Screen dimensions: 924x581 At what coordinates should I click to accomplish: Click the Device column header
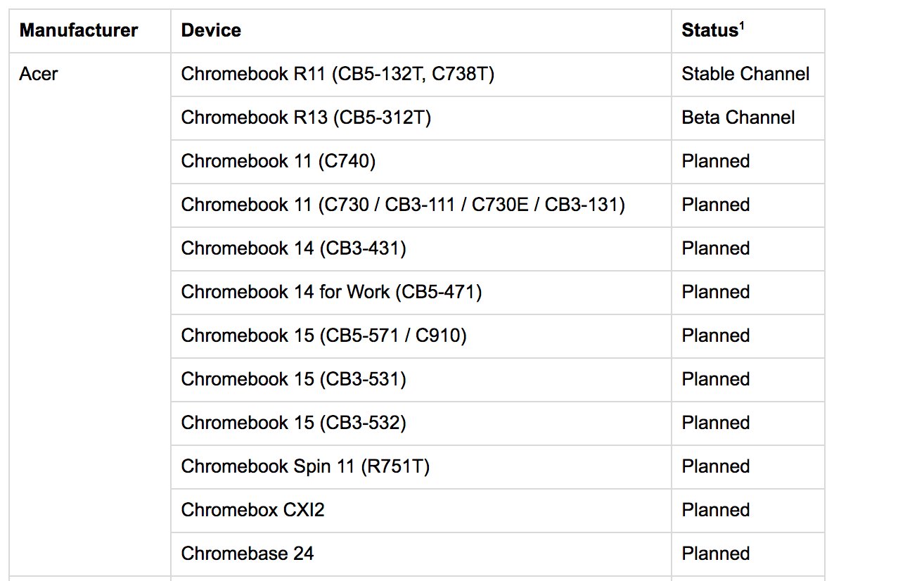(x=211, y=30)
